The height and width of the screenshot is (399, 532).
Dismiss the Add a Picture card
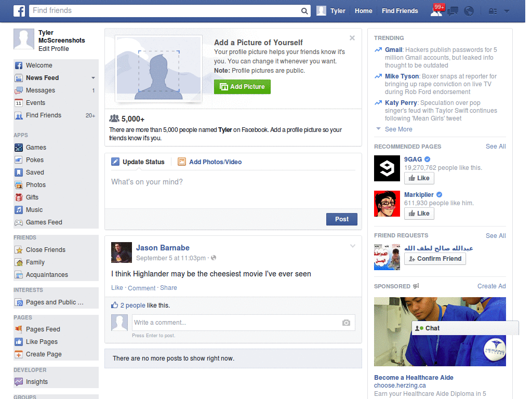352,38
